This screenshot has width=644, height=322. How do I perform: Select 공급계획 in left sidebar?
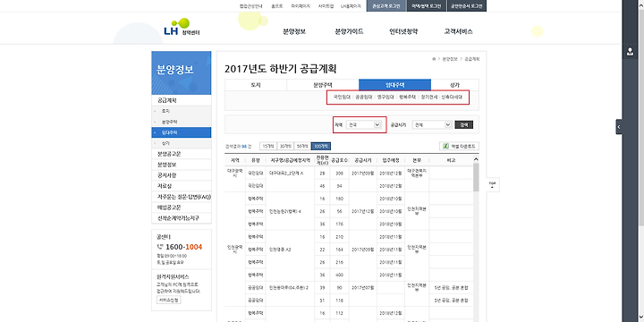pyautogui.click(x=181, y=100)
